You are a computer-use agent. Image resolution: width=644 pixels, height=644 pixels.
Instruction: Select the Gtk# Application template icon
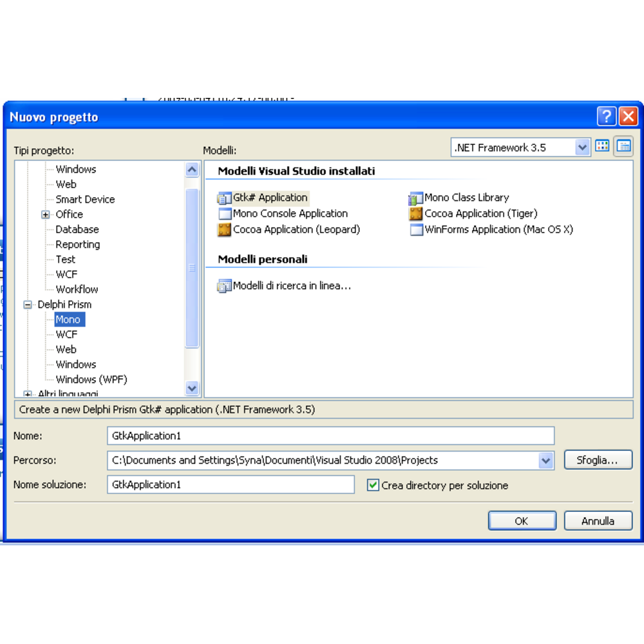[x=224, y=198]
